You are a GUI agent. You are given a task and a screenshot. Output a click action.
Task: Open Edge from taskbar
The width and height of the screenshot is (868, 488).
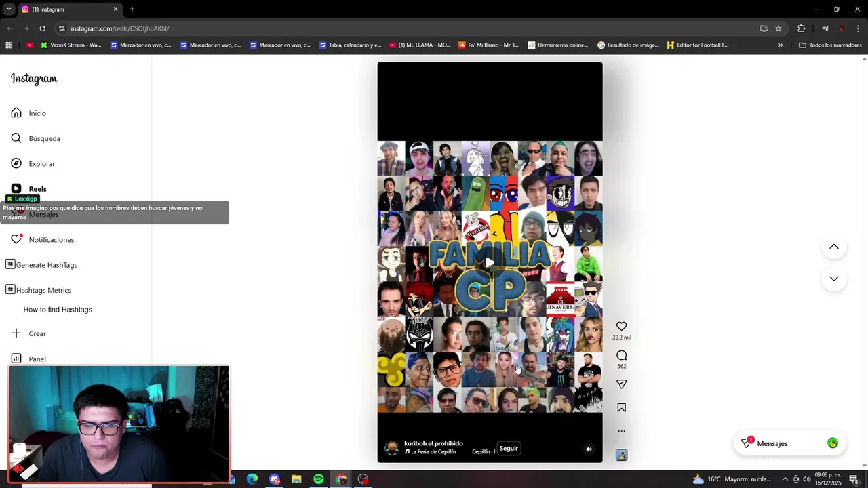pos(252,479)
